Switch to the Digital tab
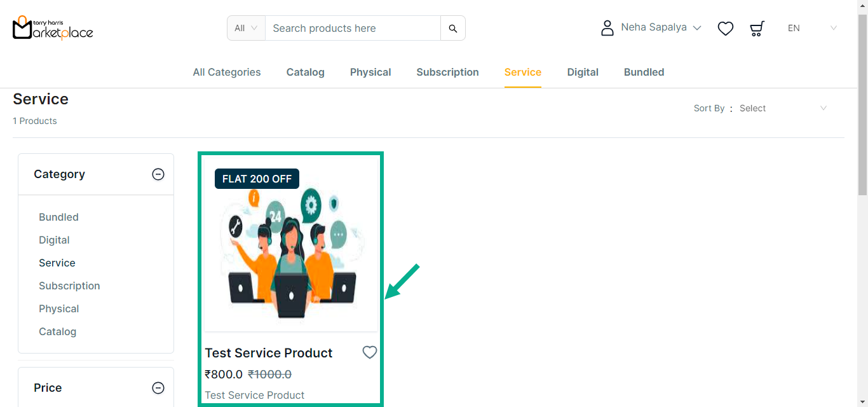The image size is (868, 407). point(583,72)
